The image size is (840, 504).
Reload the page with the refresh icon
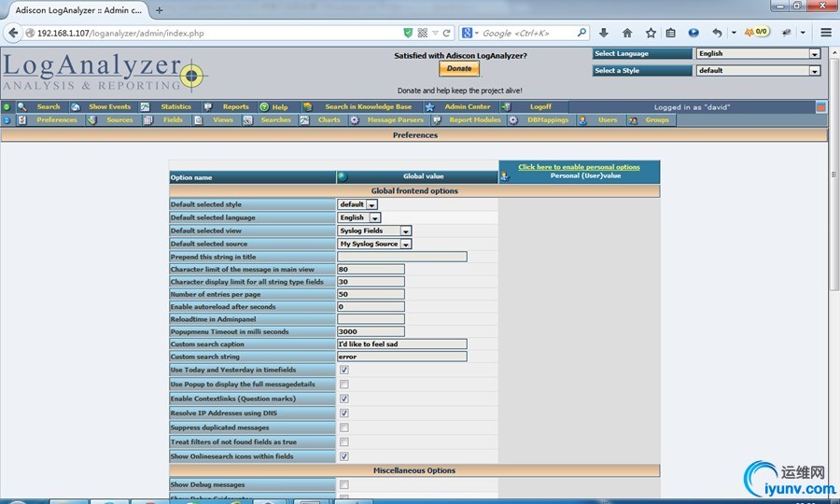446,33
